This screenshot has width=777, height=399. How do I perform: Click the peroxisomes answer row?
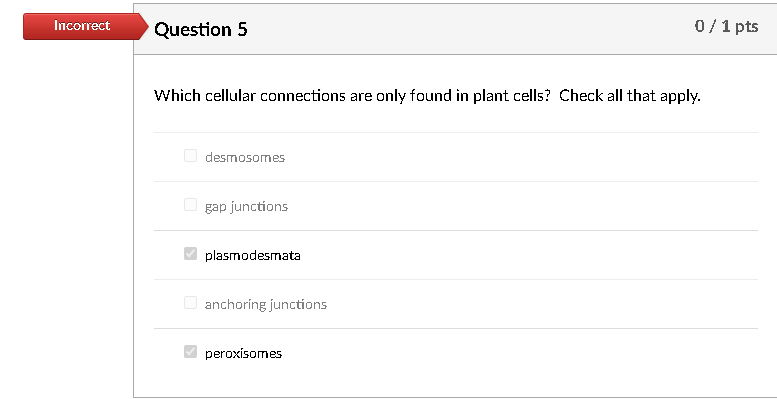[456, 353]
